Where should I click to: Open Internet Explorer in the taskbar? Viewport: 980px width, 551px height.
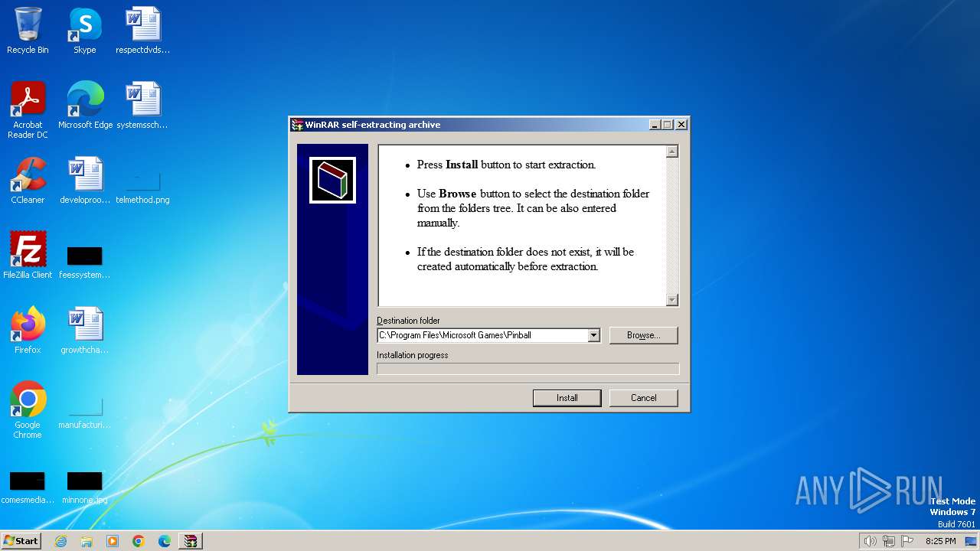point(60,541)
